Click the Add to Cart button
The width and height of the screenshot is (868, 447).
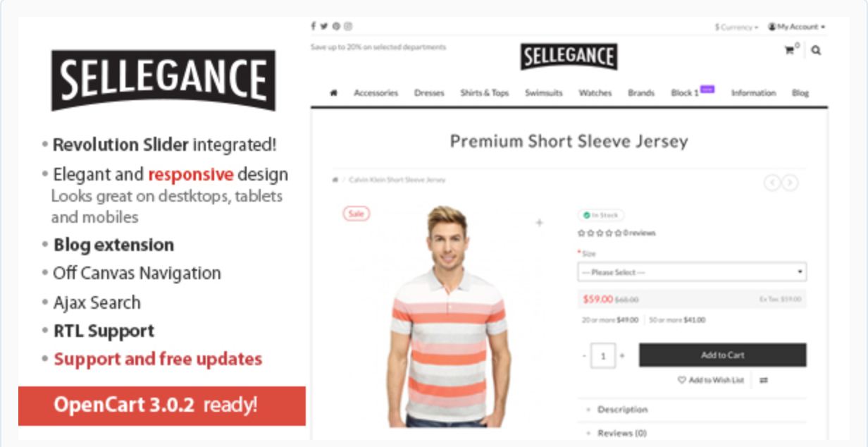723,355
